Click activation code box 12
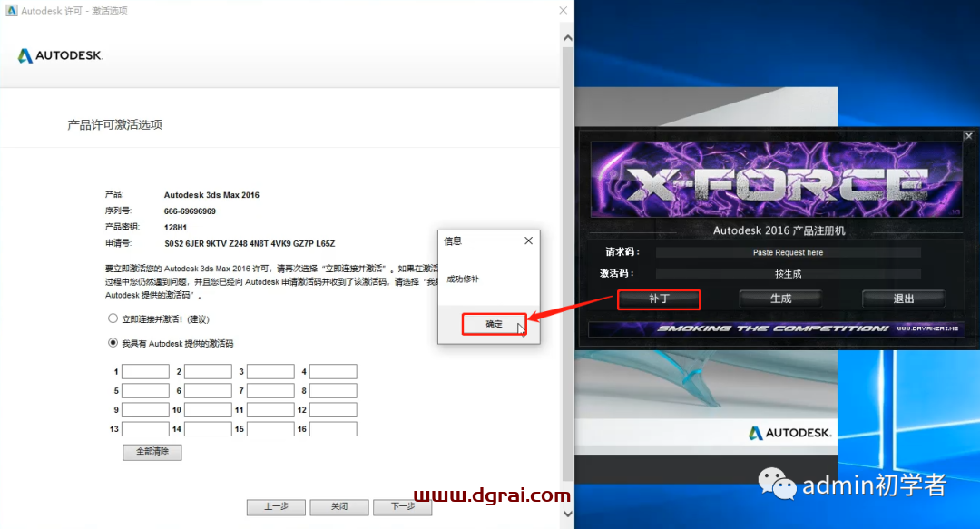This screenshot has height=529, width=980. tap(333, 410)
